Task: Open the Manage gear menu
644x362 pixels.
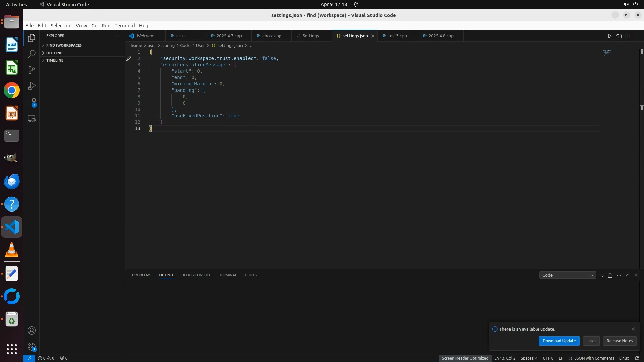Action: [x=32, y=347]
